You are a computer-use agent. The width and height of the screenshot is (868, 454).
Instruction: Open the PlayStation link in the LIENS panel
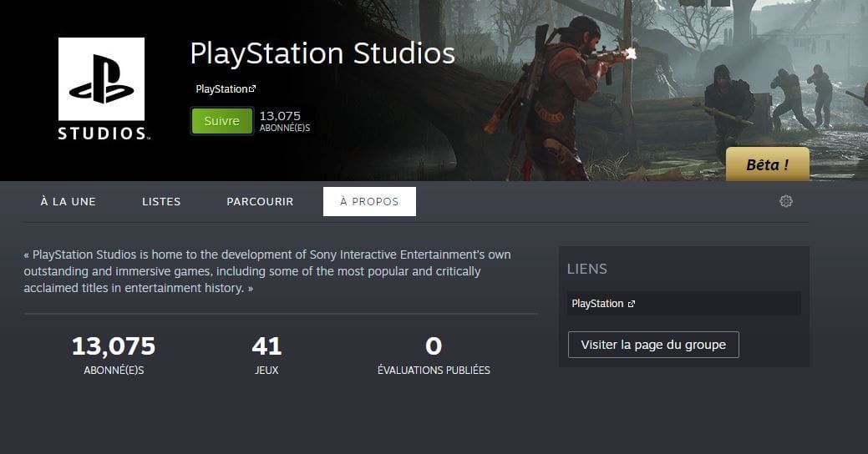(683, 304)
